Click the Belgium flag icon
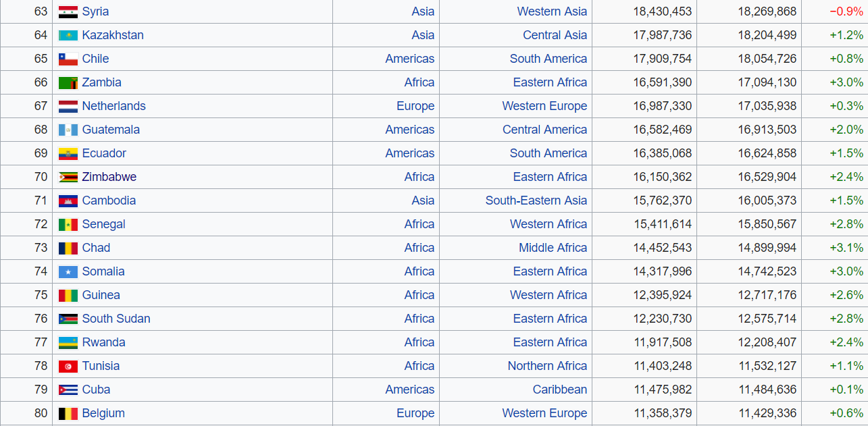The width and height of the screenshot is (868, 426). tap(68, 414)
